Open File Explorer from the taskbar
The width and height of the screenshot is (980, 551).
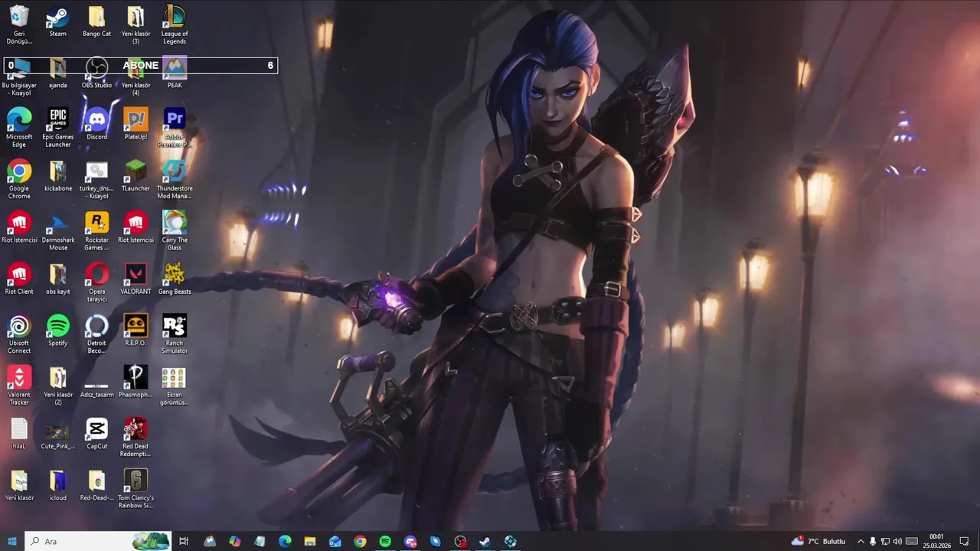310,541
